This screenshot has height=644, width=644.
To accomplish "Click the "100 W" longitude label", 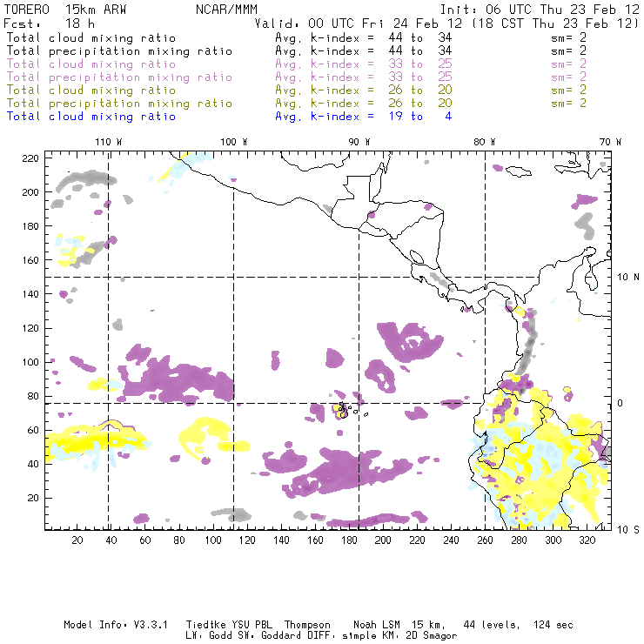I will point(234,142).
